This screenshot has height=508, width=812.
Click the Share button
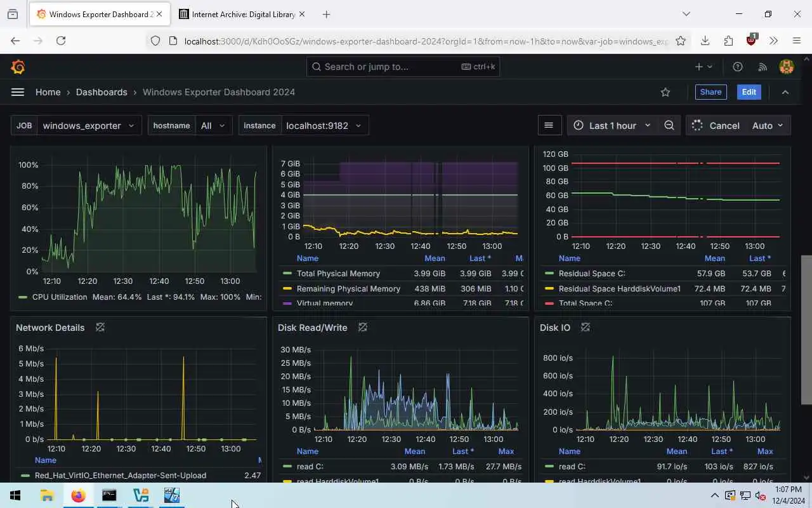(x=710, y=92)
